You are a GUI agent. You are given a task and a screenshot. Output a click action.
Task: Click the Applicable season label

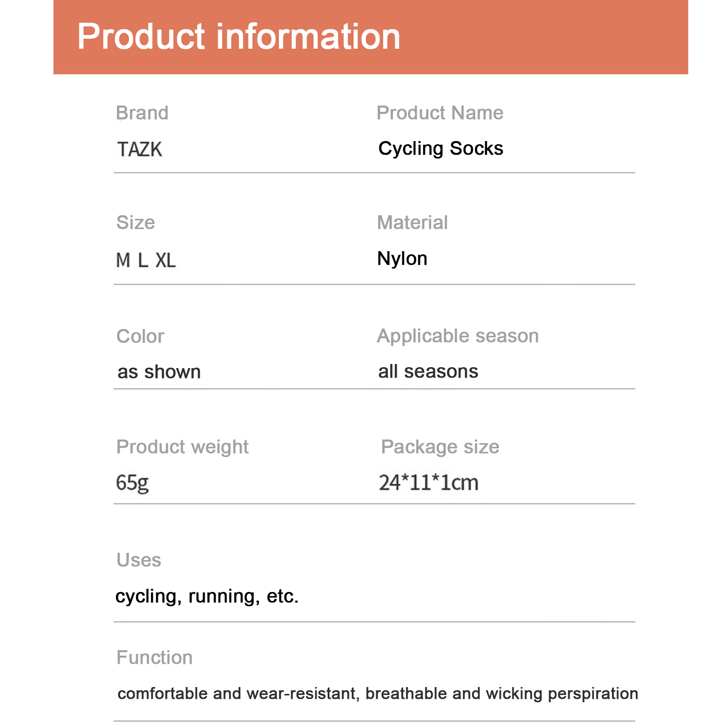coord(458,336)
